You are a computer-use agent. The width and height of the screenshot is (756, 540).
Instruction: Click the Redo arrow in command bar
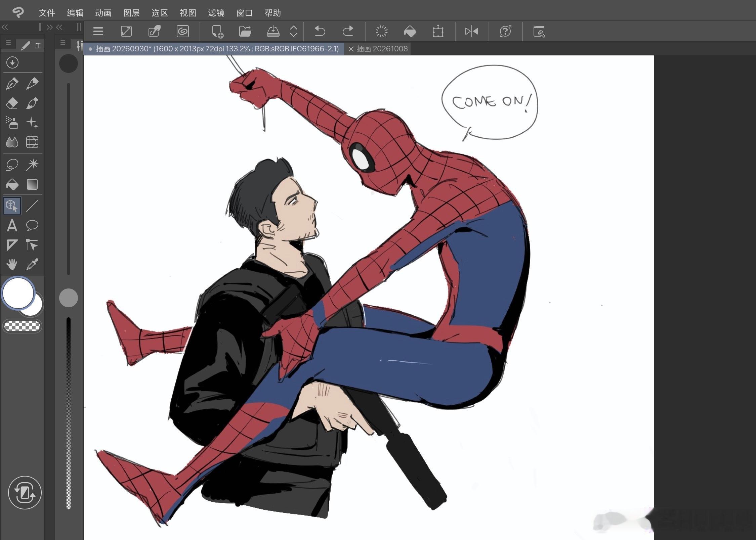348,31
